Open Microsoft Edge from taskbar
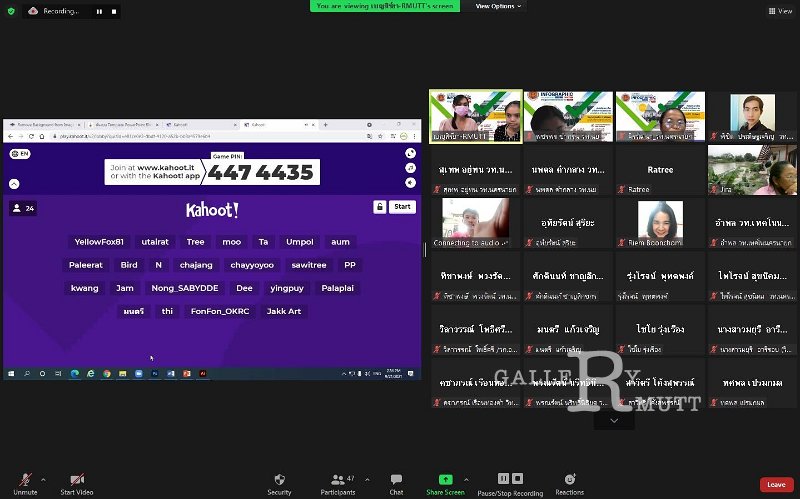The image size is (800, 499). [75, 373]
